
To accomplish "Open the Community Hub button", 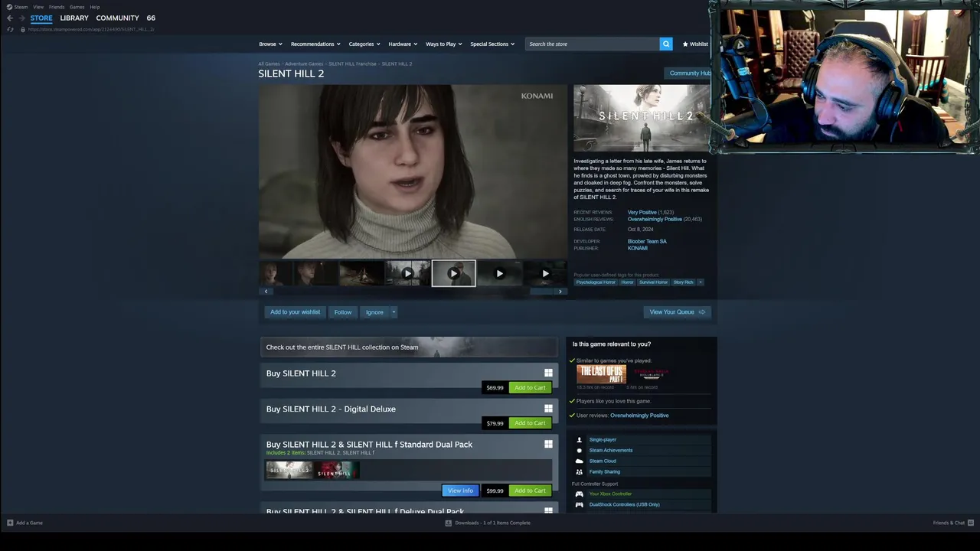I will point(690,73).
